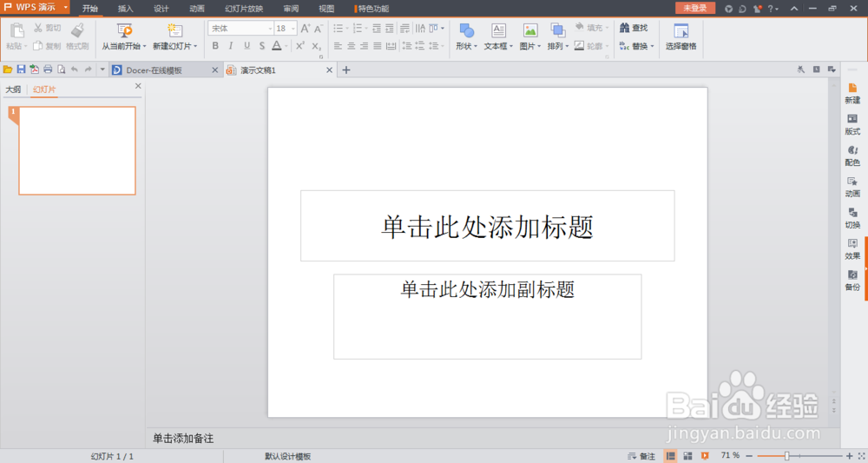
Task: Click the help question mark icon
Action: 771,9
